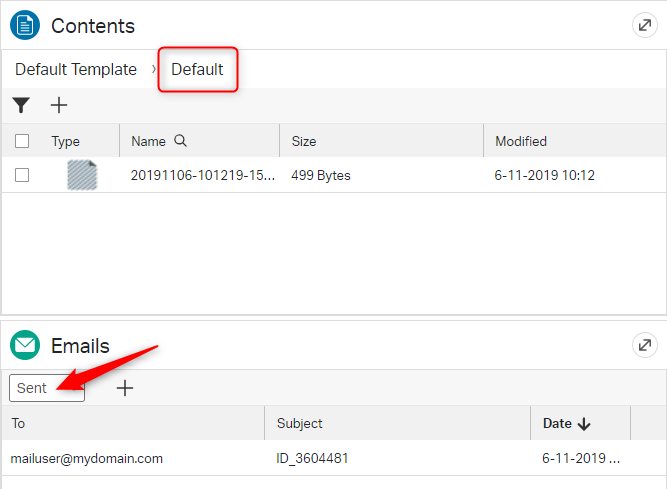Viewport: 667px width, 489px height.
Task: Open the email to mailuser@mydomain.com
Action: [x=87, y=458]
